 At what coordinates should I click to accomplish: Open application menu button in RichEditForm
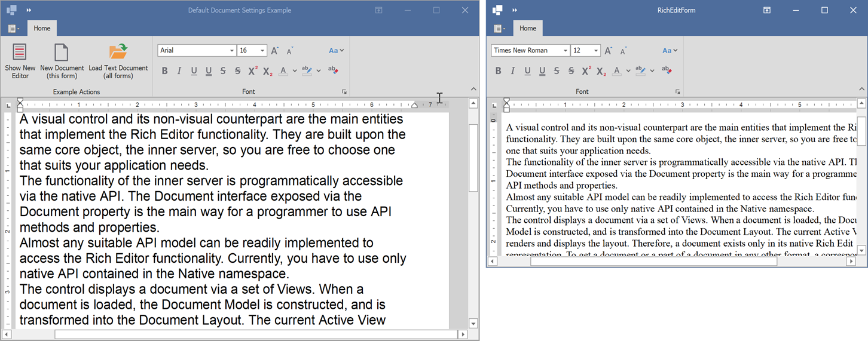499,28
